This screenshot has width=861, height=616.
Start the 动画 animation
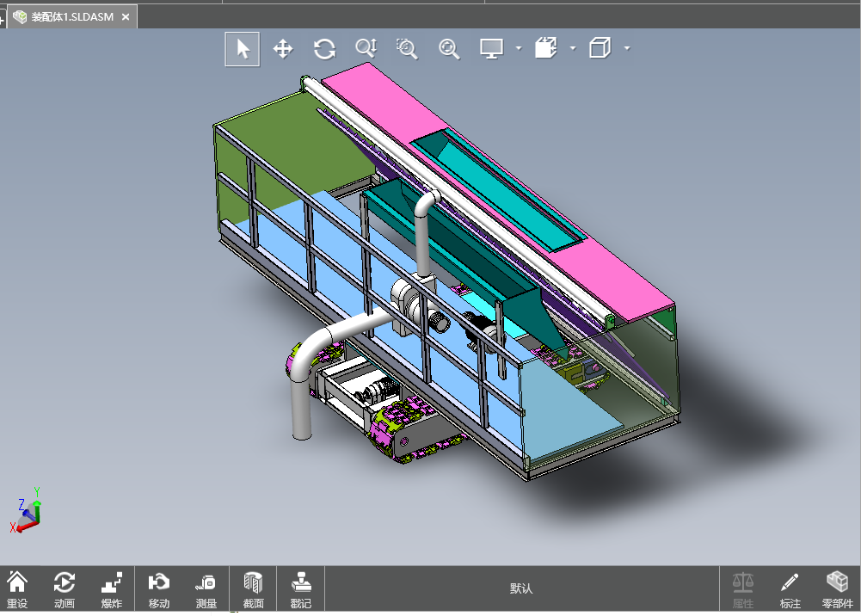pos(65,589)
